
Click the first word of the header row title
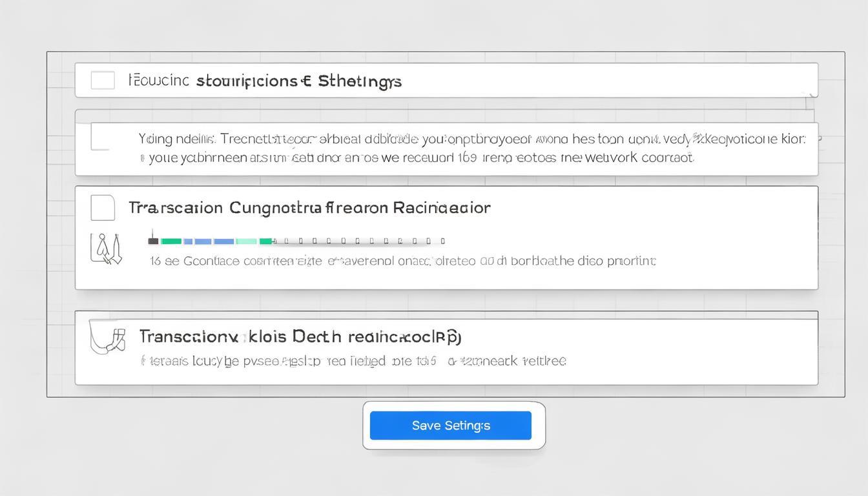[159, 81]
